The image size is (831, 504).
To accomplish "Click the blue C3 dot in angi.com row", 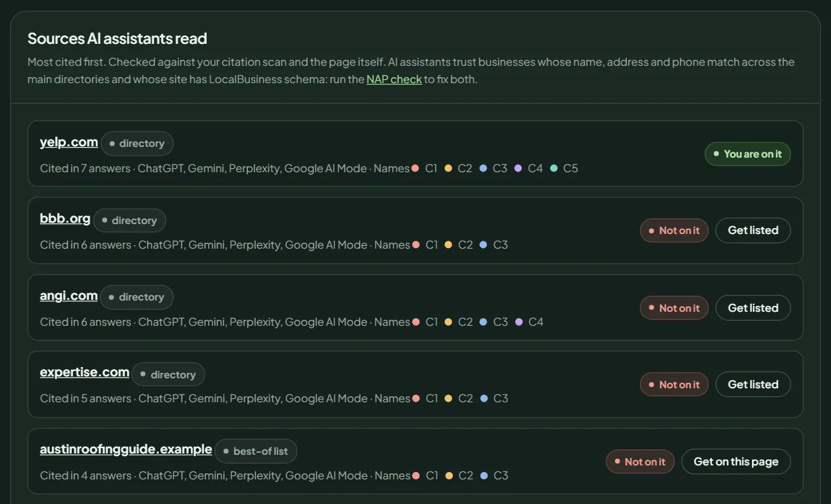I will [x=484, y=322].
